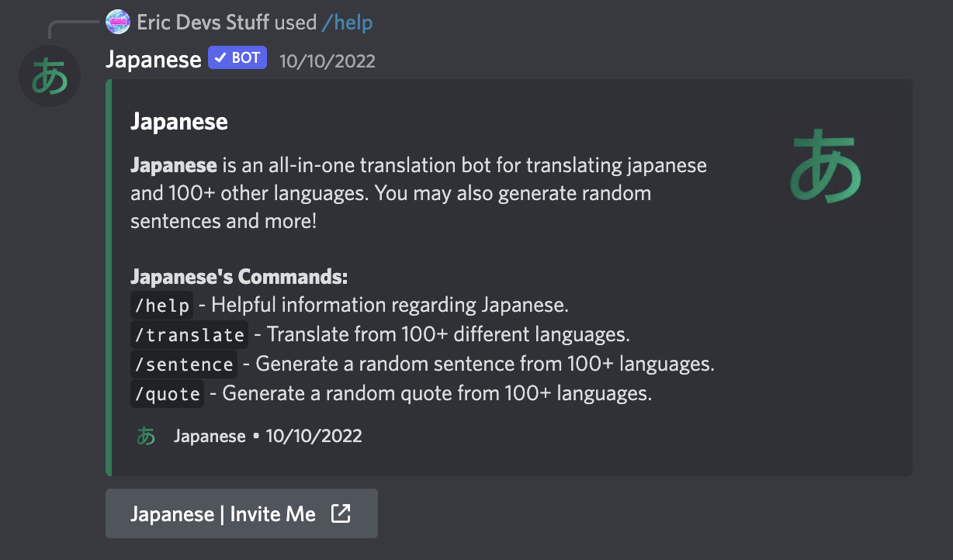The height and width of the screenshot is (560, 953).
Task: Click the small あ icon in embed footer
Action: click(x=146, y=436)
